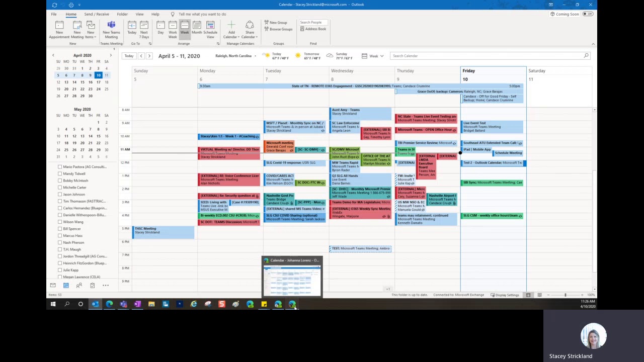Open OneNote from the taskbar

click(137, 304)
